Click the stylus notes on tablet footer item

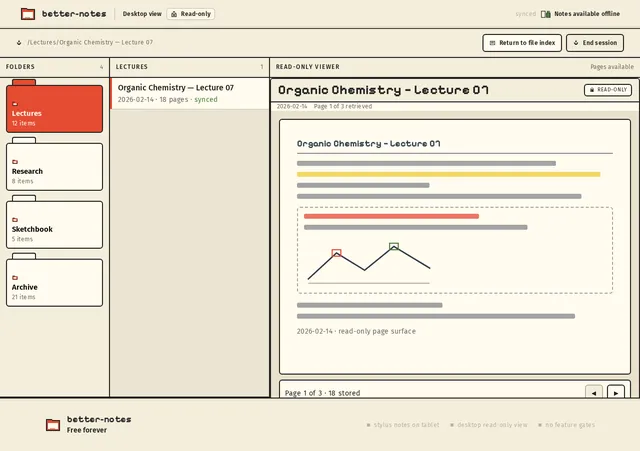point(403,425)
